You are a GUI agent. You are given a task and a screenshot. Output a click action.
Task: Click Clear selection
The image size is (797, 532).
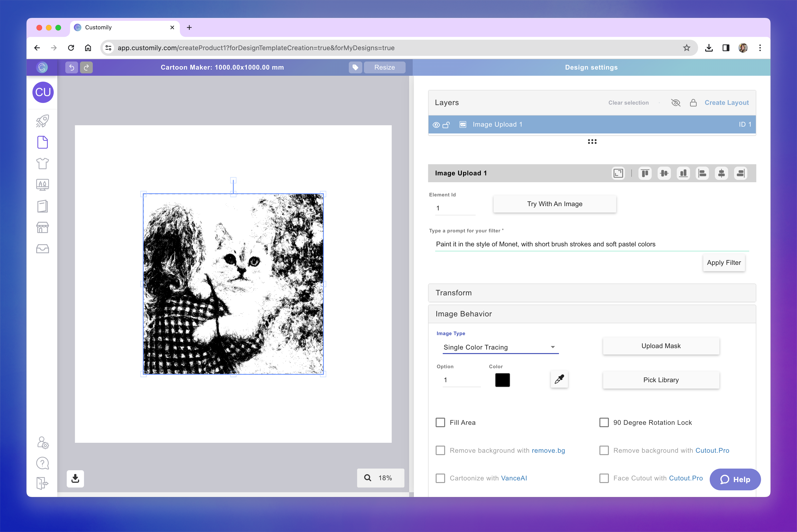pos(628,102)
